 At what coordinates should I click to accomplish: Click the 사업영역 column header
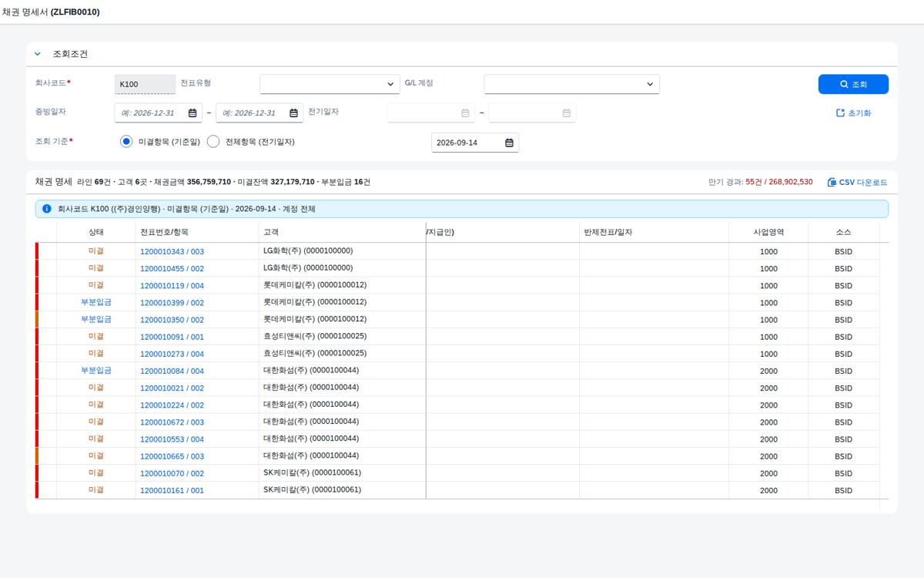(768, 232)
